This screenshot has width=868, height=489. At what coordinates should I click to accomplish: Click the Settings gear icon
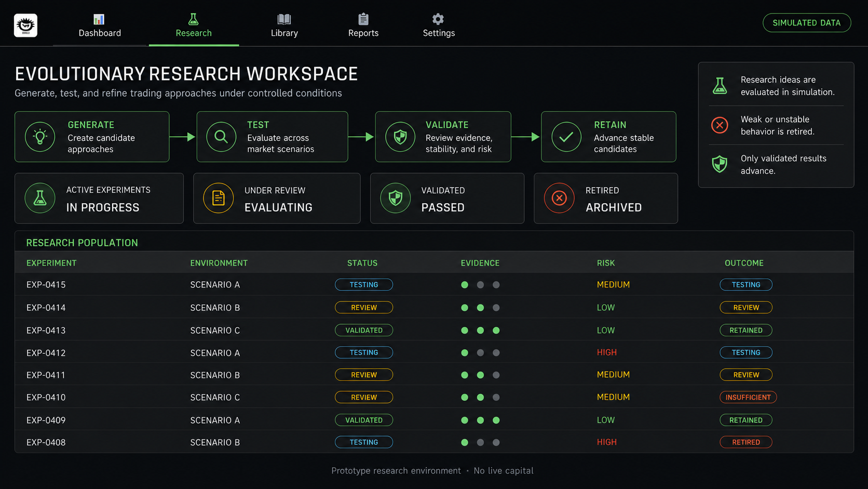point(438,19)
